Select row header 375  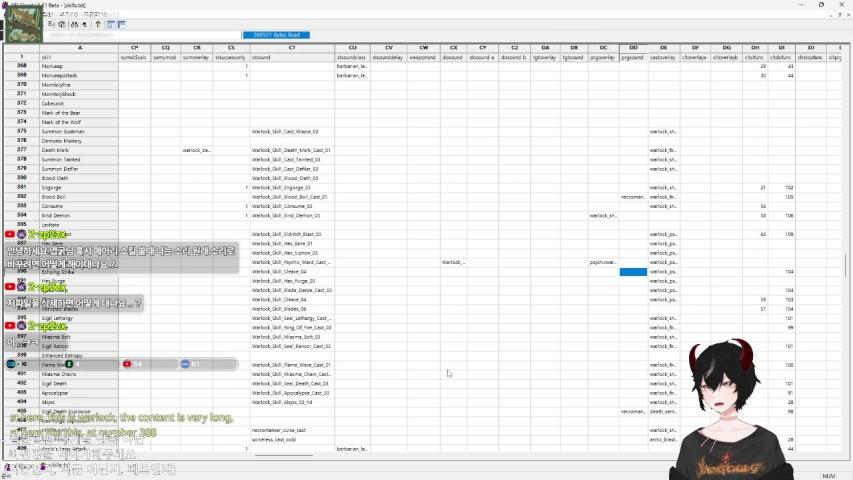coord(22,131)
